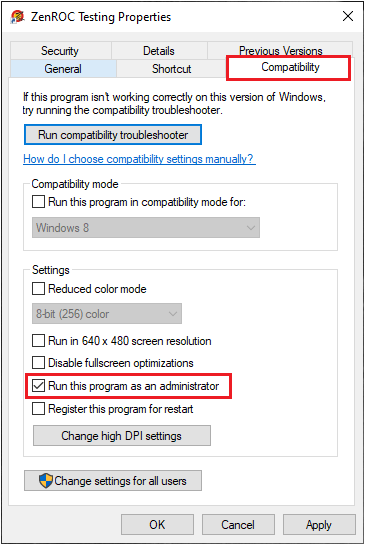Viewport: 366px width, 546px height.
Task: Open the choose compatibility settings manually link
Action: pos(139,159)
